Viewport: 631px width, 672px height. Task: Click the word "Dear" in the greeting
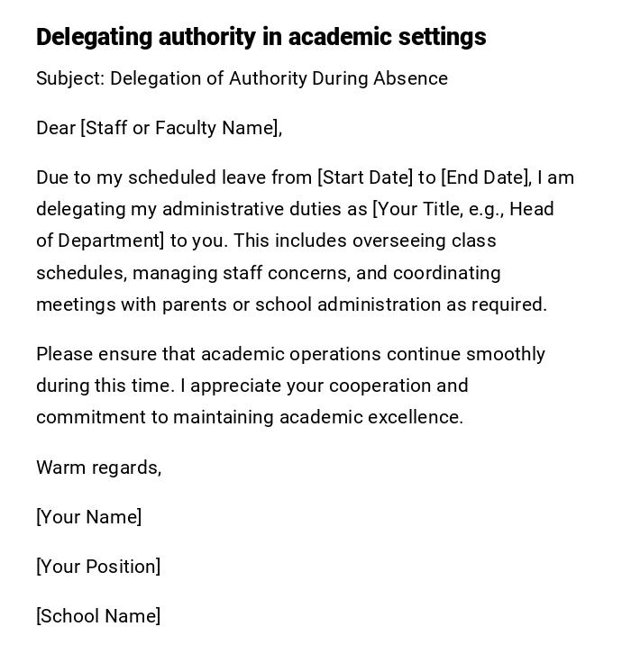(56, 128)
